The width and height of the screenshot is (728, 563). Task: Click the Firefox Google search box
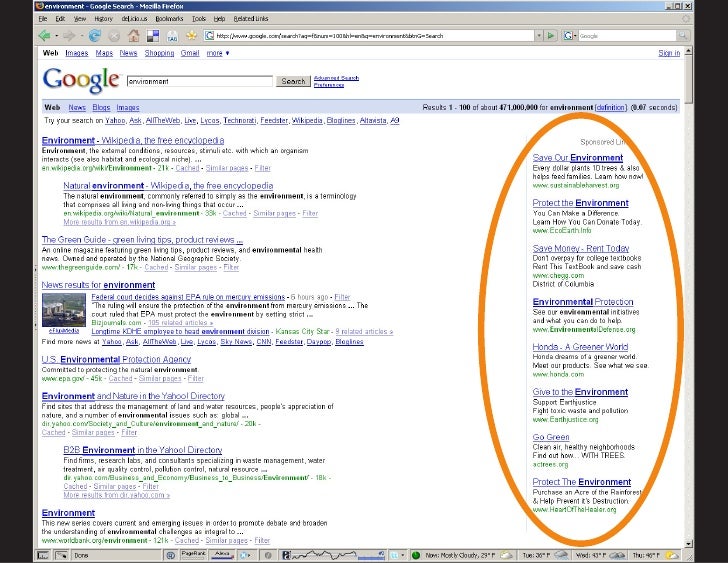627,35
